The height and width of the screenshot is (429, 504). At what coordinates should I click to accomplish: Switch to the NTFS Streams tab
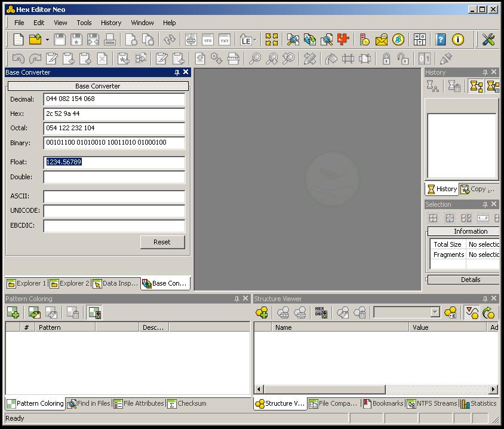(432, 403)
